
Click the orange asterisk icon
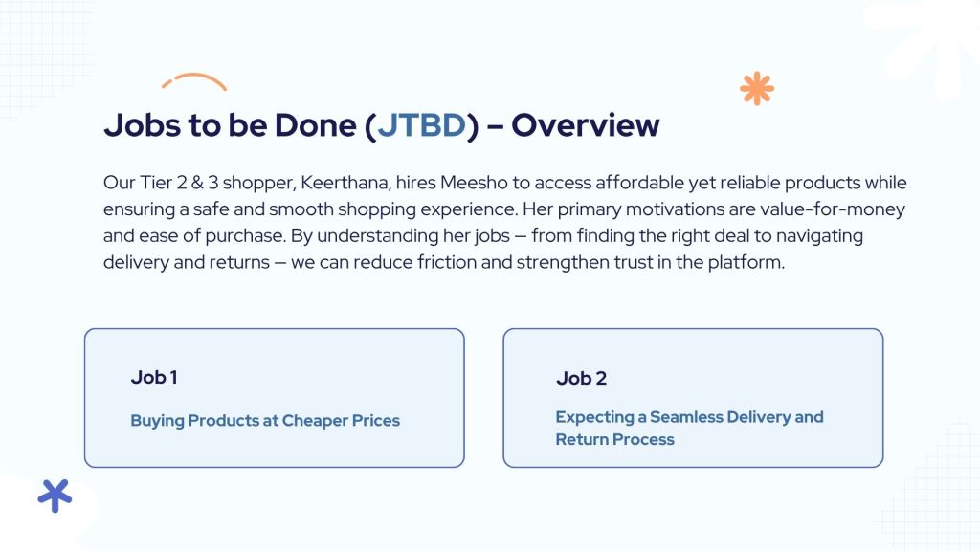tap(756, 88)
